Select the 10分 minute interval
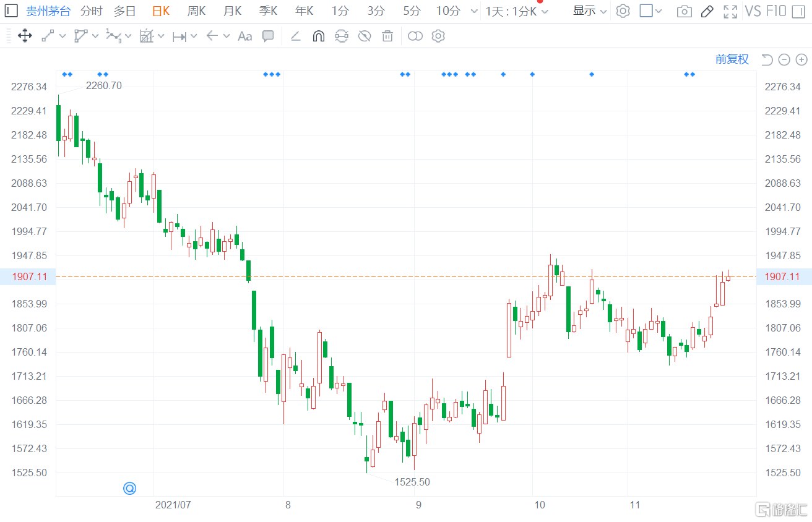812x522 pixels. point(448,11)
